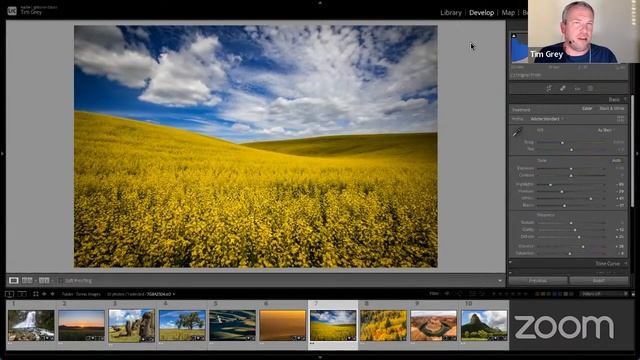The image size is (640, 360).
Task: Toggle the Soft Proofing checkbox
Action: tap(60, 280)
